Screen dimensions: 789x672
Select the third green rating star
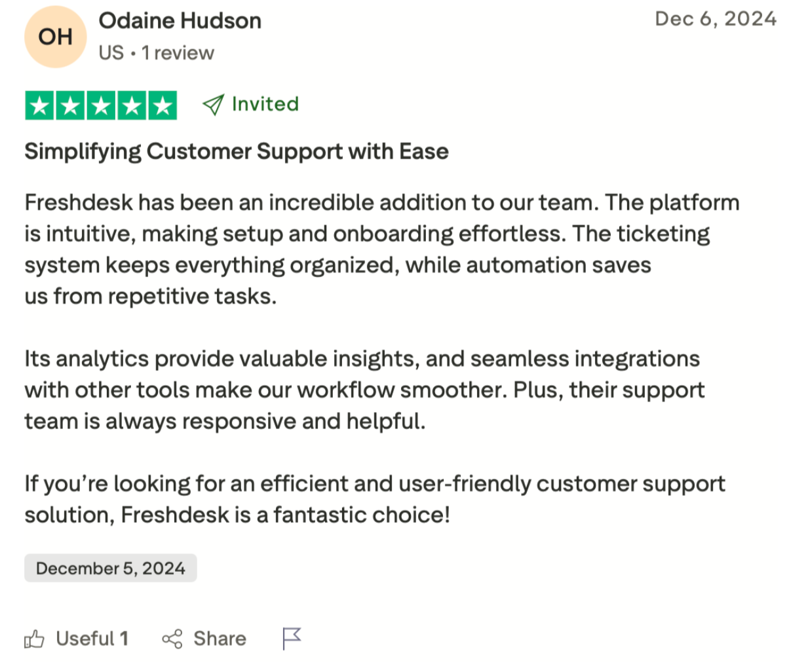click(101, 105)
